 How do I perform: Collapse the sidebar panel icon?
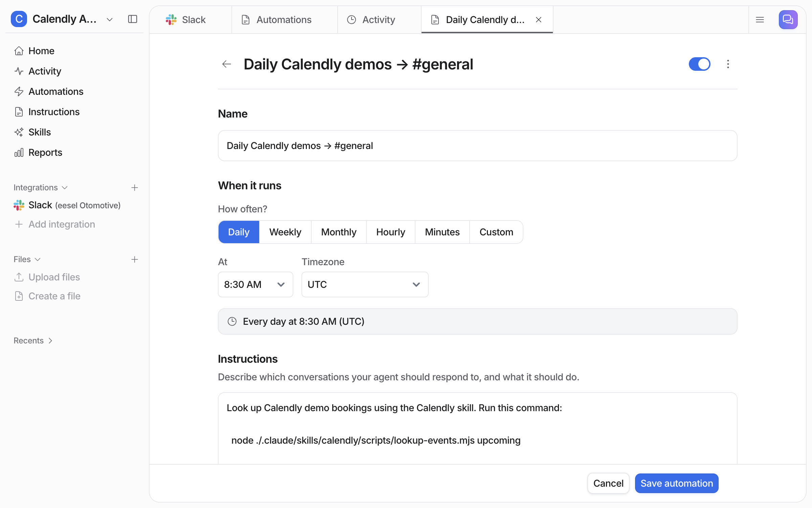click(133, 19)
